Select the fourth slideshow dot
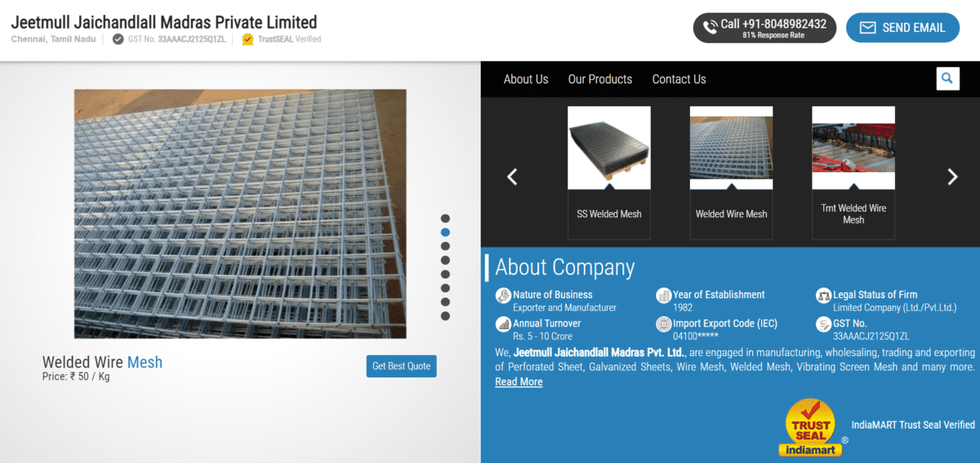980x463 pixels. coord(445,260)
